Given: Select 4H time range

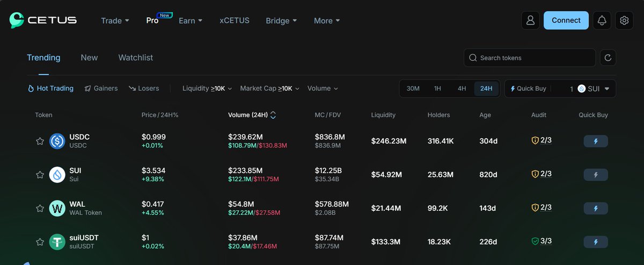Looking at the screenshot, I should click(462, 89).
